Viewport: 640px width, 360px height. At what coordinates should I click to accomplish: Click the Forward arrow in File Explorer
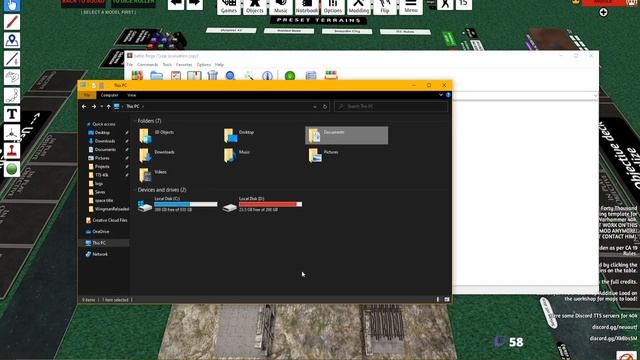tap(93, 107)
